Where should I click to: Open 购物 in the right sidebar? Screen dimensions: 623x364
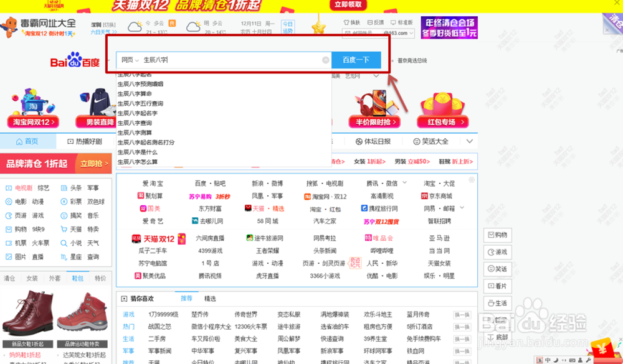coord(497,235)
